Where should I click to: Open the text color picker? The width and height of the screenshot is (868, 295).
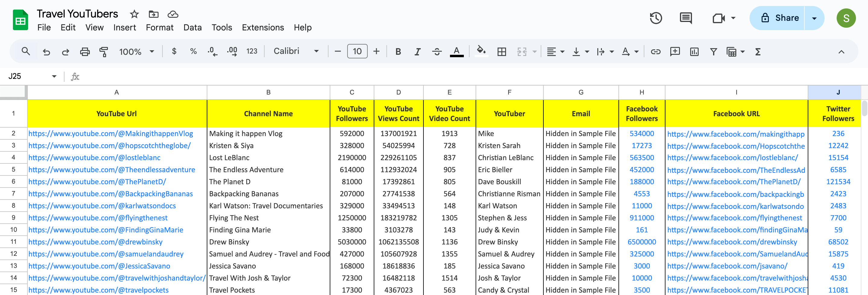click(x=457, y=51)
